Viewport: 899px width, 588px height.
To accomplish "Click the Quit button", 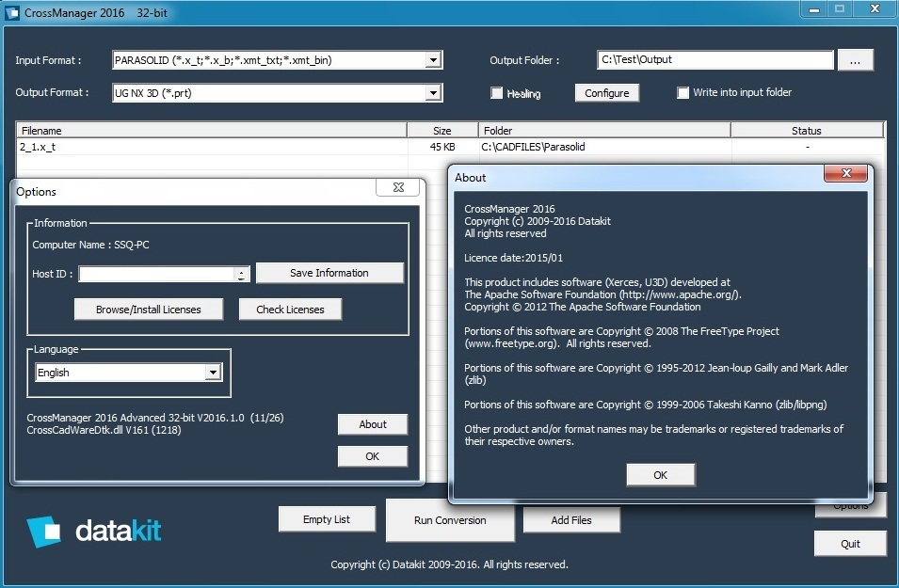I will click(x=850, y=544).
